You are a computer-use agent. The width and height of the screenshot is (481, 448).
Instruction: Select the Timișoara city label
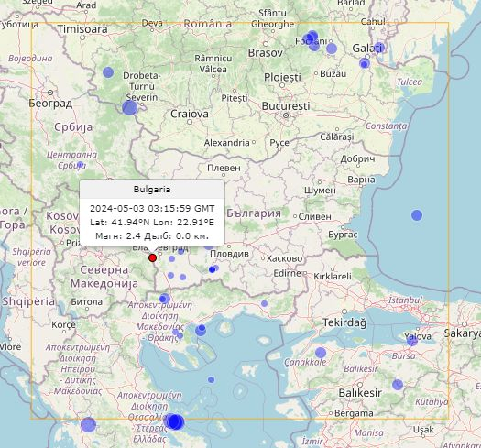click(82, 29)
